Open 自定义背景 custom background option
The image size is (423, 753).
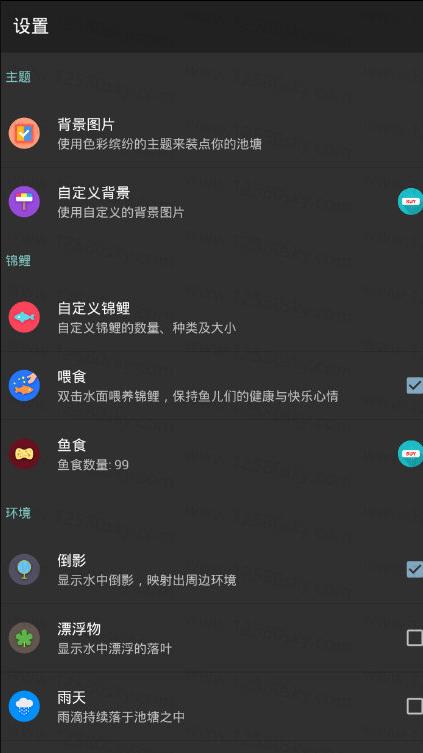pos(211,201)
